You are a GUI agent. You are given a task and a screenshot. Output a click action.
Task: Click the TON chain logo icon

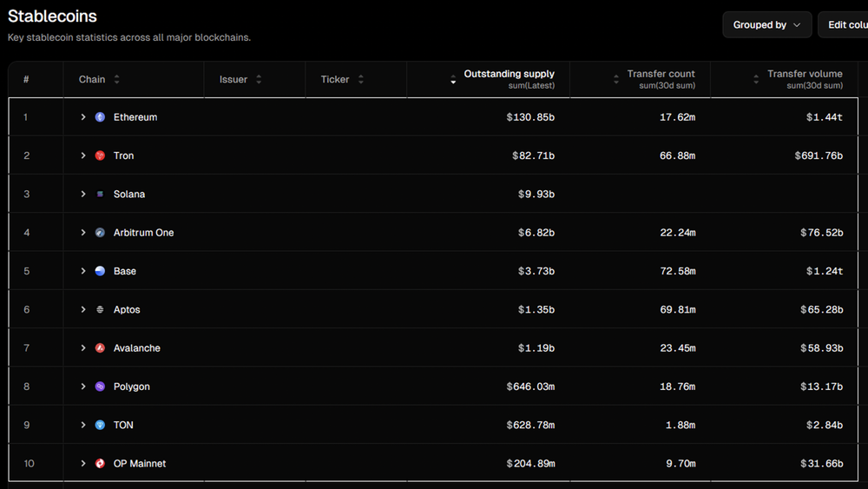pos(100,425)
